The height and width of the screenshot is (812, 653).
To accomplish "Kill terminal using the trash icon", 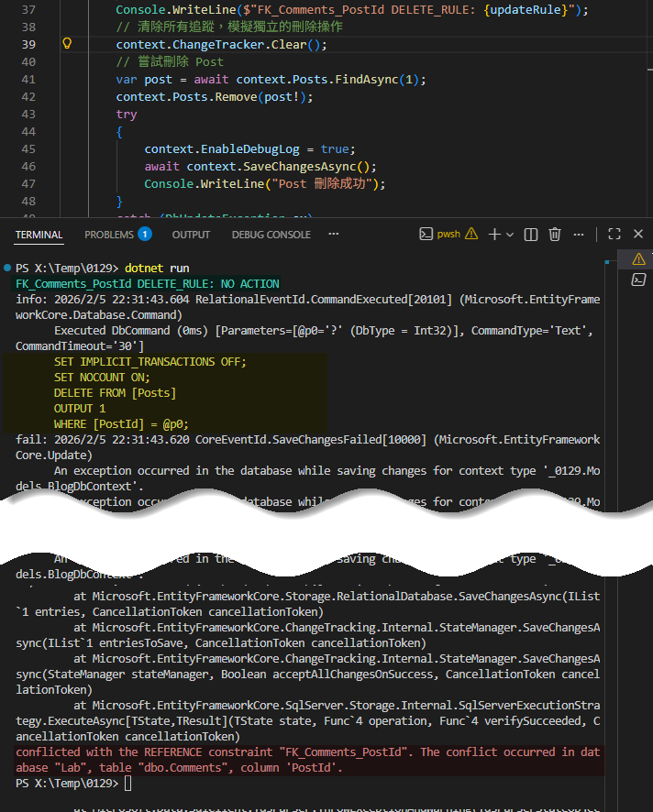I will coord(554,235).
